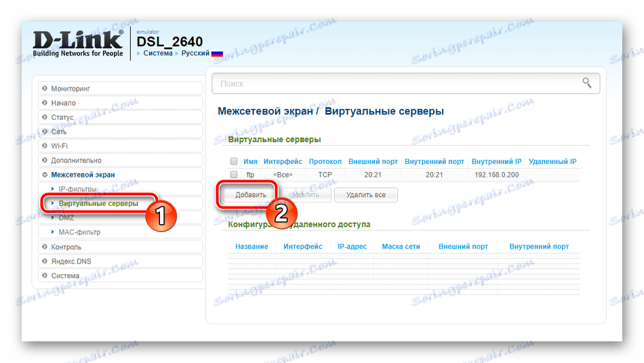Sort by Внешний порт in virtual servers
Viewport: 644px width, 363px height.
pyautogui.click(x=373, y=162)
